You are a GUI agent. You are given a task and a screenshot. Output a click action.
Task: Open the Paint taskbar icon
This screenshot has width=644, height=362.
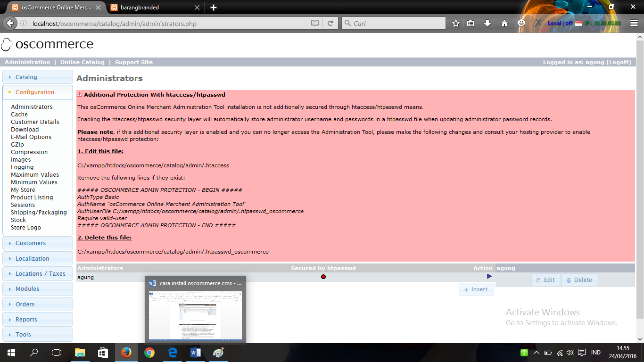(218, 352)
